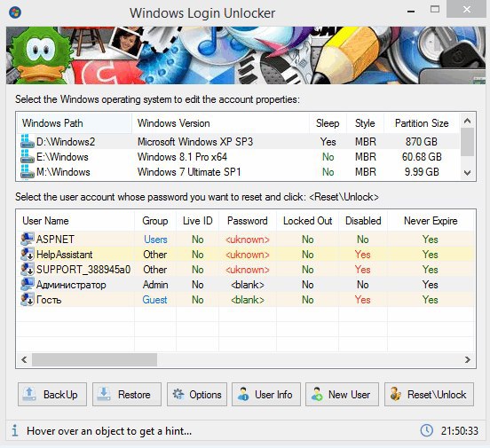This screenshot has width=490, height=448.
Task: Click the Admin group cell for Администратор
Action: [155, 285]
